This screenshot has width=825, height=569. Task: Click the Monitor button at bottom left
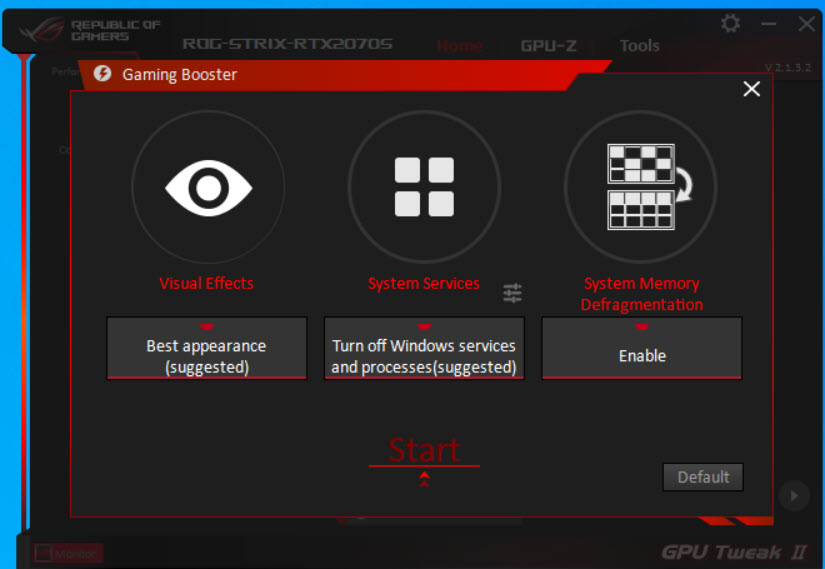coord(67,553)
